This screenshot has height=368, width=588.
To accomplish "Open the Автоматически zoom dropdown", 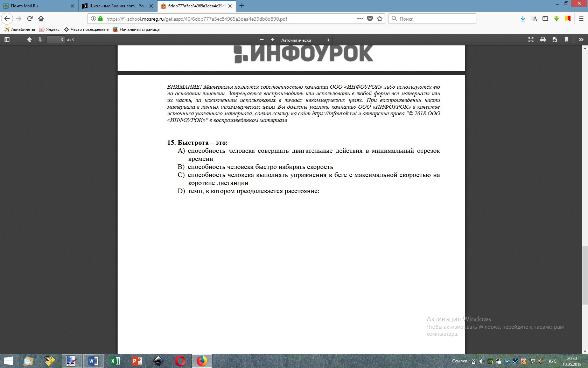I will tap(306, 40).
